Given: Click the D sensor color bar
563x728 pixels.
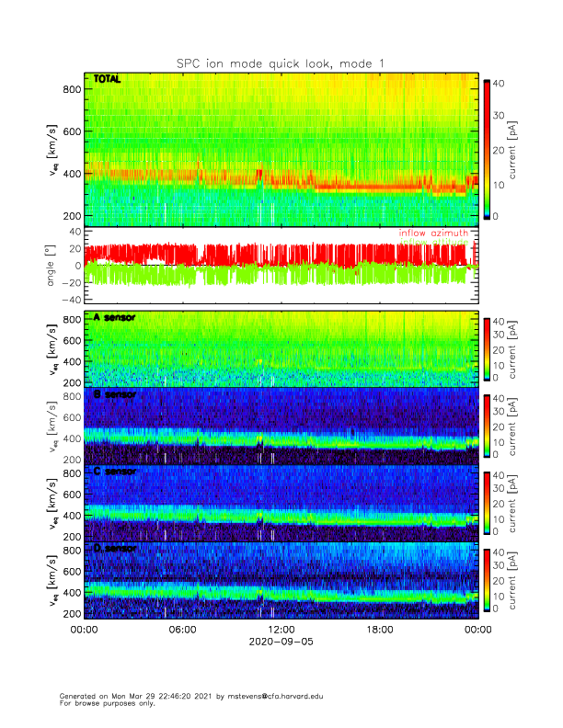Looking at the screenshot, I should [x=487, y=579].
